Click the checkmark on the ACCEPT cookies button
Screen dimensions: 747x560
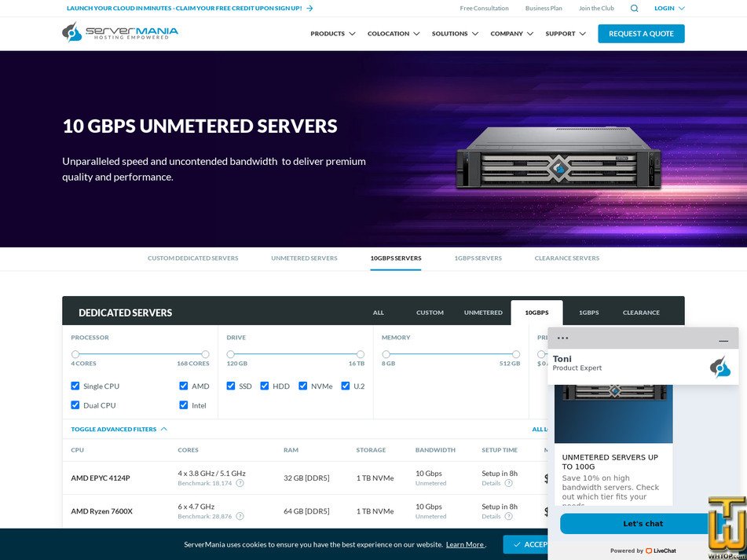pos(515,544)
